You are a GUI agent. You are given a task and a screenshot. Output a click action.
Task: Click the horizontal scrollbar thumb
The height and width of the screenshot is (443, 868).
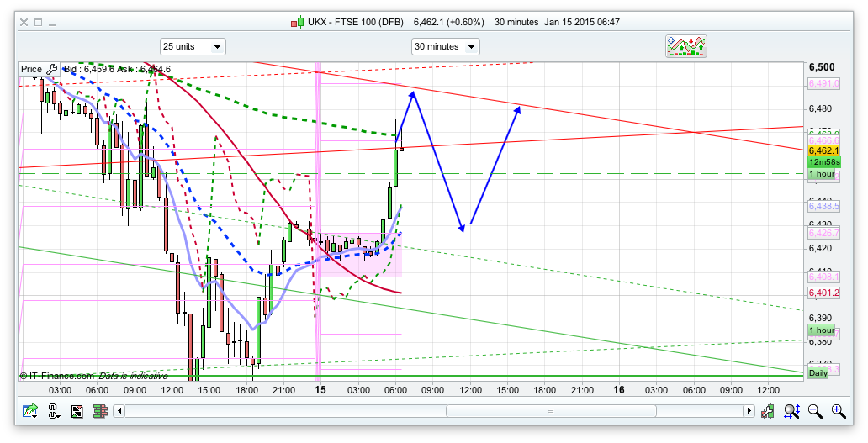[x=551, y=411]
